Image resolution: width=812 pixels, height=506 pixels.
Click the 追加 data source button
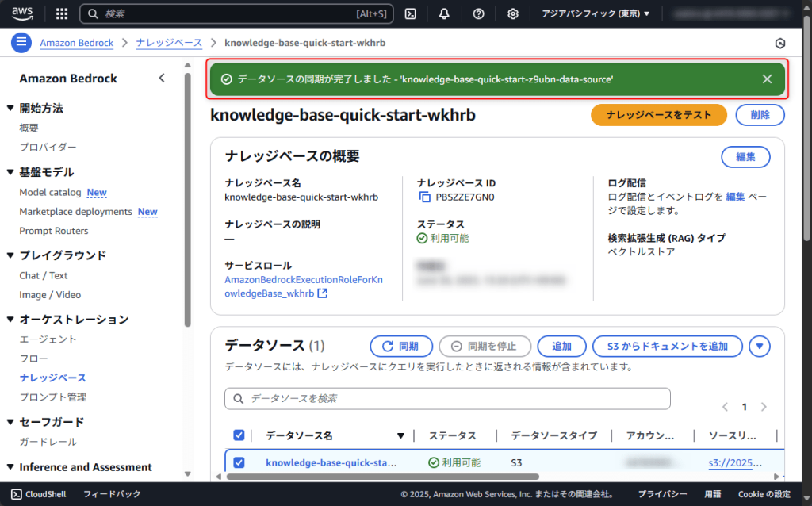point(561,346)
